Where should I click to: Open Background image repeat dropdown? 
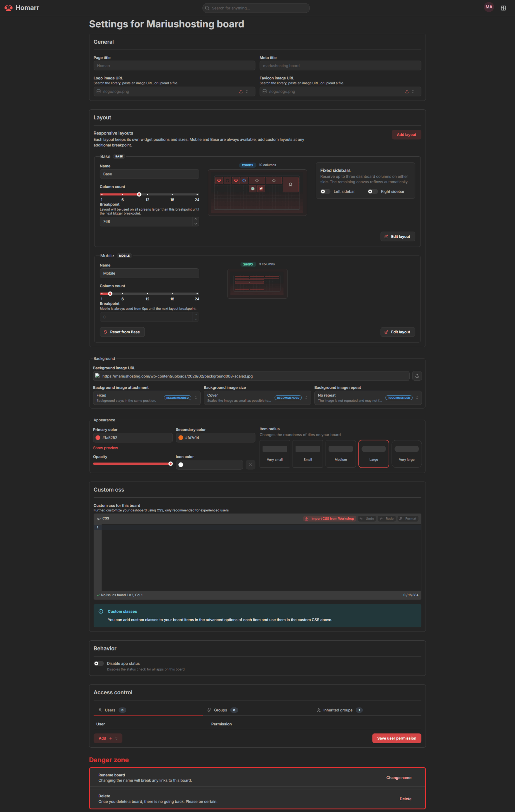[368, 398]
